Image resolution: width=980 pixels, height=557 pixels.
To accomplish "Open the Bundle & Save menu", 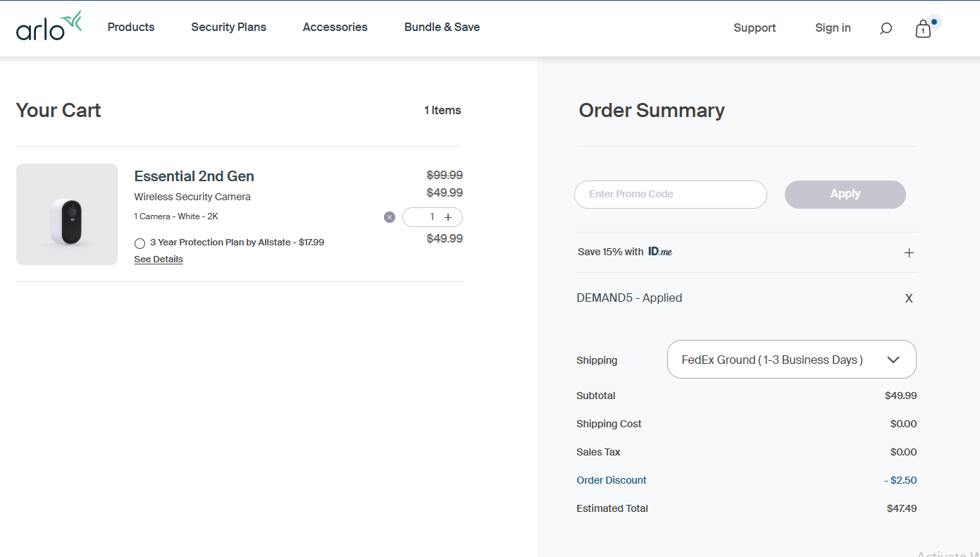I will point(442,27).
